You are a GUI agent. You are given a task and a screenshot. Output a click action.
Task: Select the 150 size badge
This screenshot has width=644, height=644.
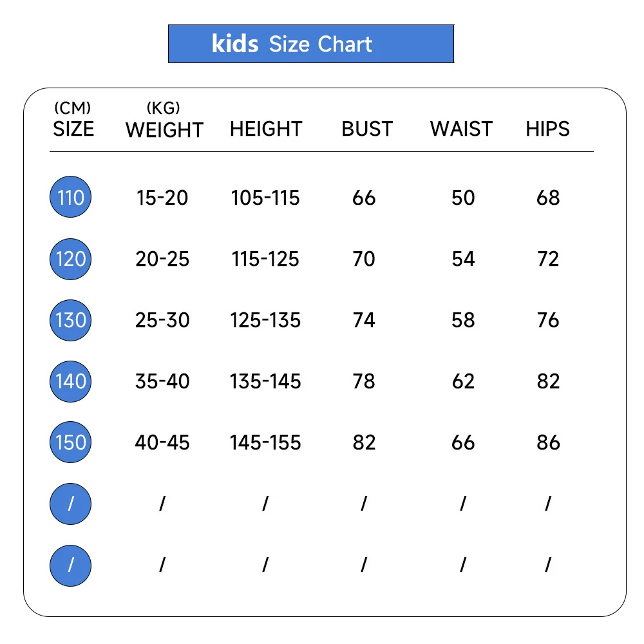click(x=71, y=442)
